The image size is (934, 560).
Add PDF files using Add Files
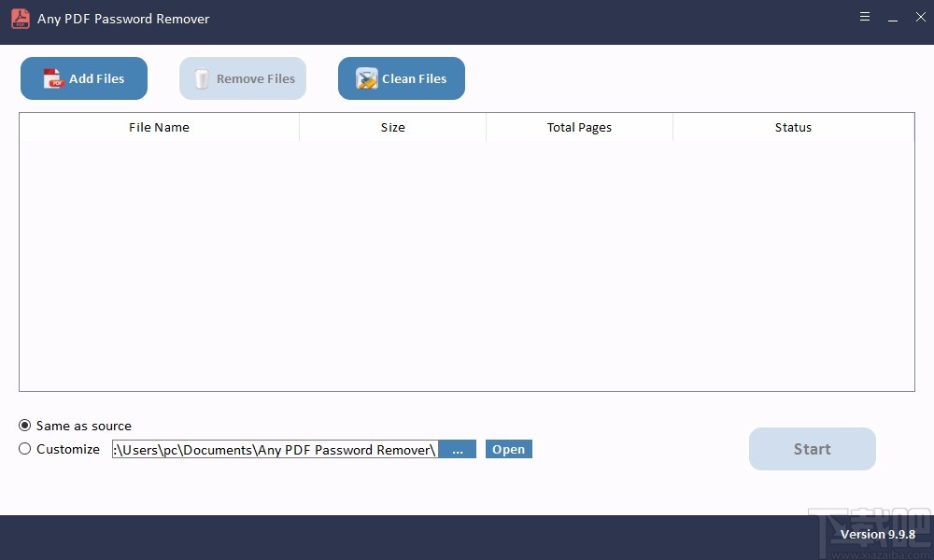tap(83, 78)
